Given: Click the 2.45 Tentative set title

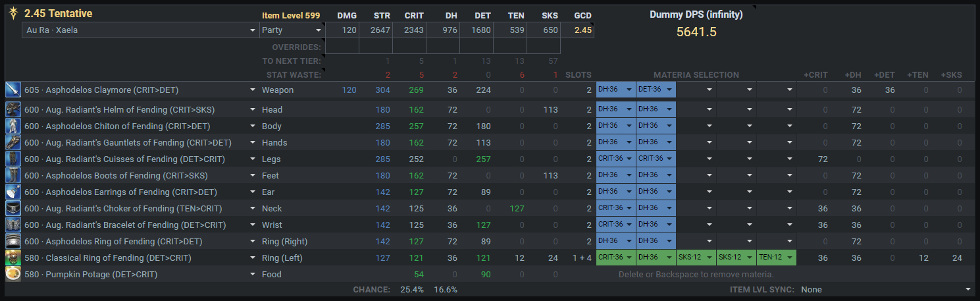Looking at the screenshot, I should (59, 14).
